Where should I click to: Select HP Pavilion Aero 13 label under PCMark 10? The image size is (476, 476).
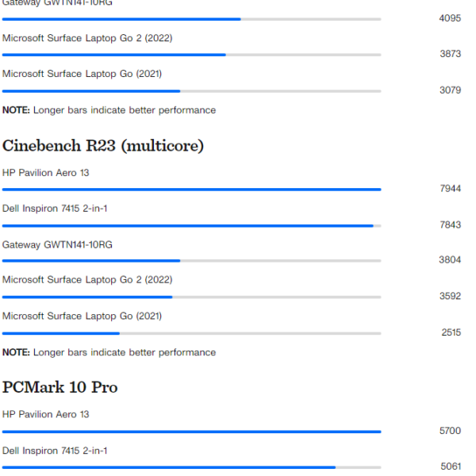(46, 414)
